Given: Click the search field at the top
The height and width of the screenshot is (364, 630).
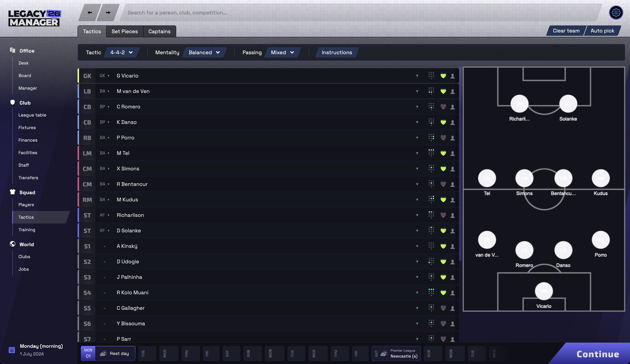Looking at the screenshot, I should (300, 12).
